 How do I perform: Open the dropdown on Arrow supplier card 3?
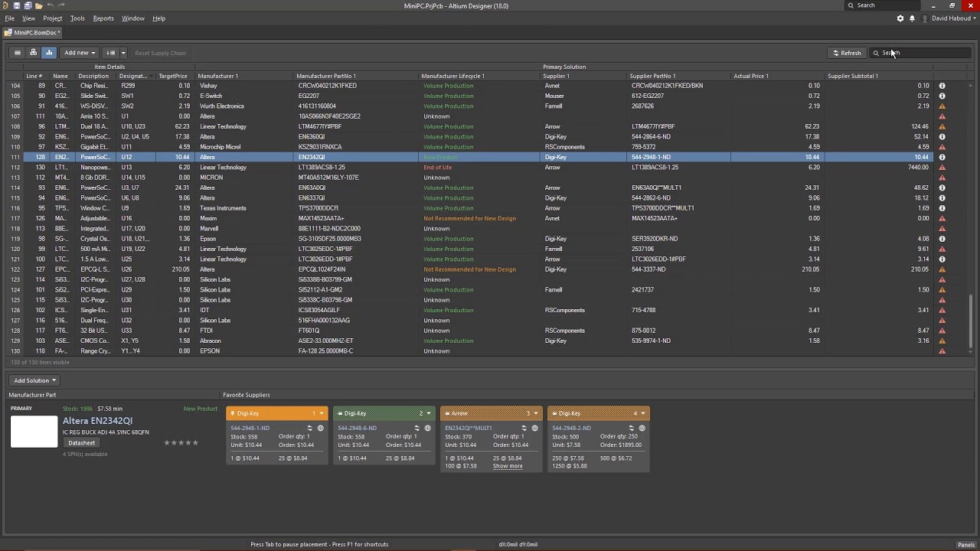[x=536, y=413]
